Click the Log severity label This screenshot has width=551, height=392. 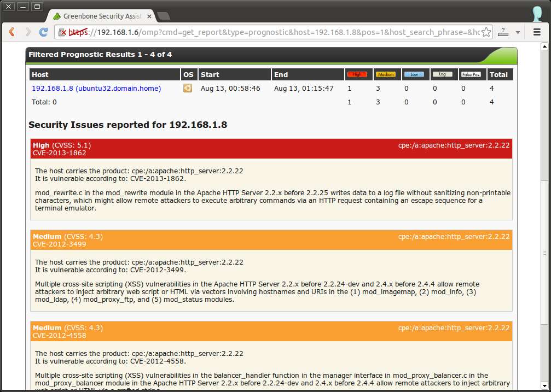(443, 74)
